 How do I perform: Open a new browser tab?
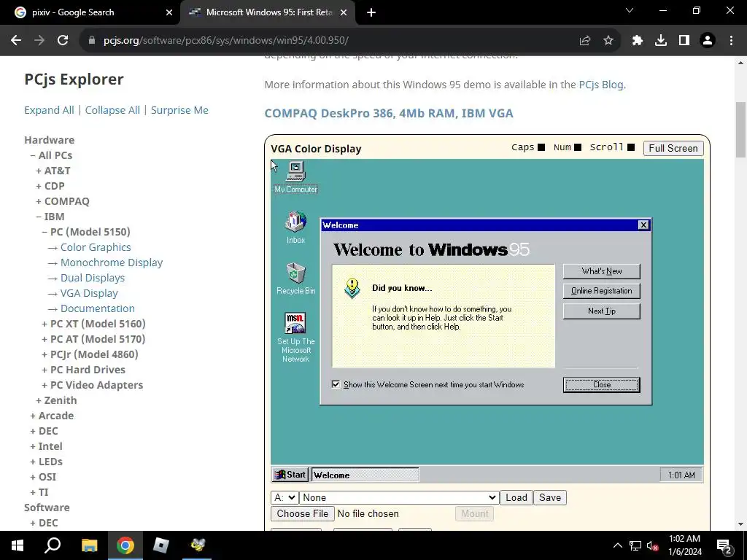[x=371, y=13]
